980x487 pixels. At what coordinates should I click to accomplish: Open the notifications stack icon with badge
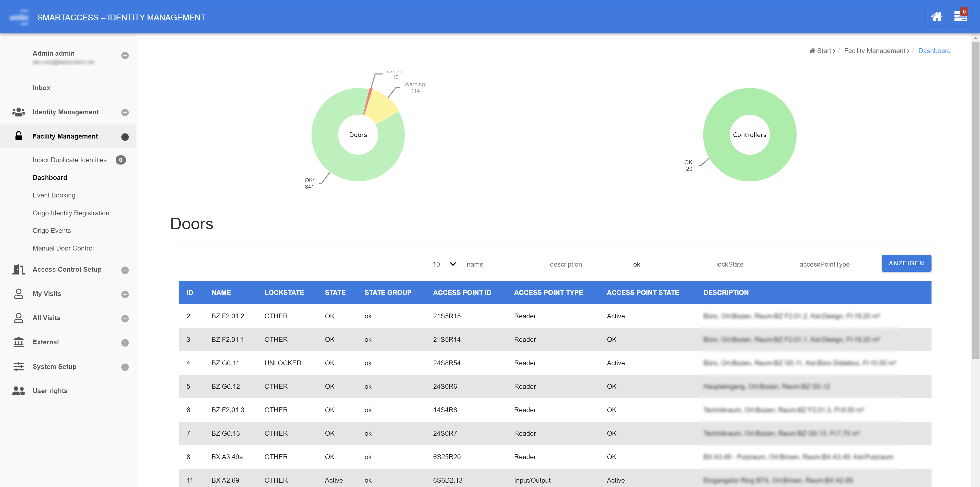tap(960, 17)
